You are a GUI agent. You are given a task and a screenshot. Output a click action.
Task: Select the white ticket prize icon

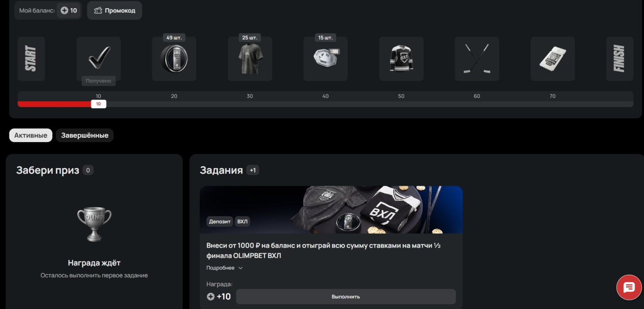pyautogui.click(x=553, y=59)
